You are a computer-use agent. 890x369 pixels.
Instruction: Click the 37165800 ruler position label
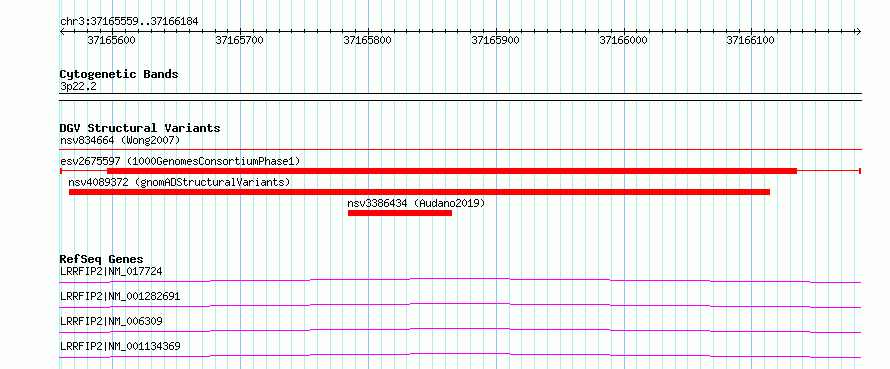367,40
